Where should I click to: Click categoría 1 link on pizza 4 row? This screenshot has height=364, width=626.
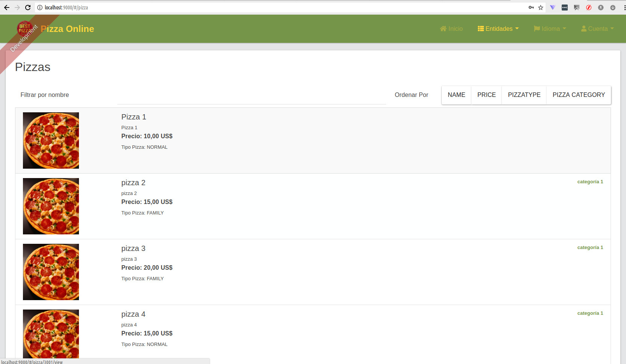point(590,313)
